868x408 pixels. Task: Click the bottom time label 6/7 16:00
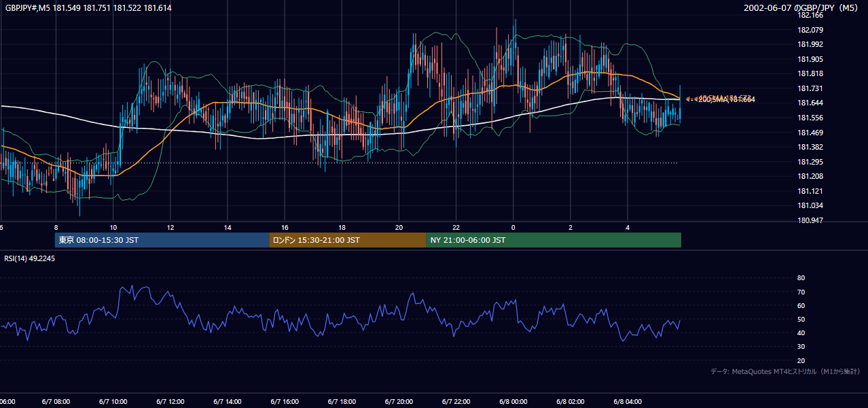point(284,402)
